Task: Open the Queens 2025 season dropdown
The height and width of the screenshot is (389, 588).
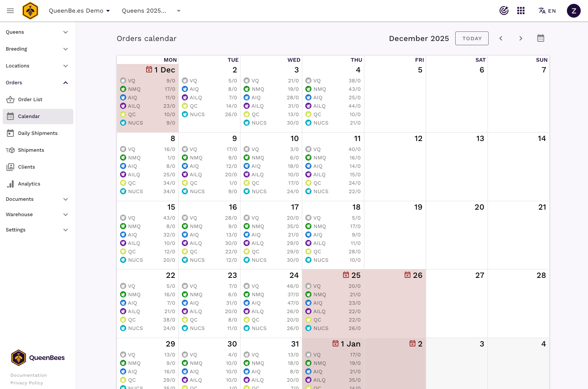Action: click(151, 11)
